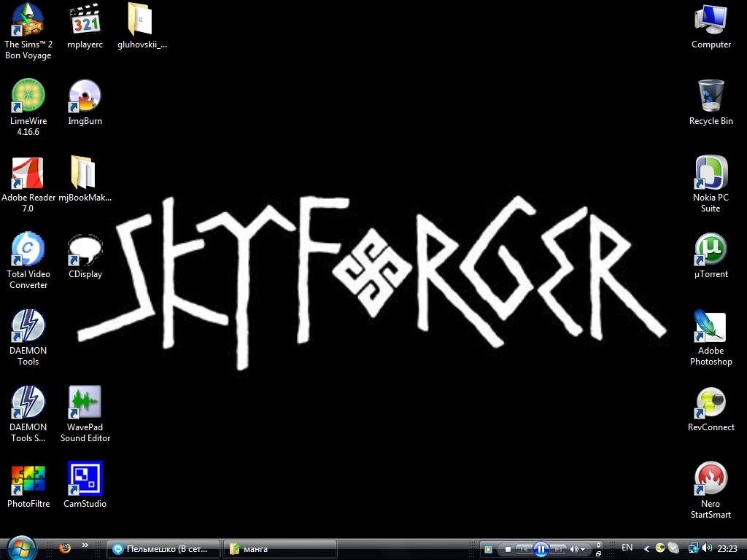Click yellow-green RevConnect tray icon
Screen dimensions: 747x560
(x=660, y=548)
